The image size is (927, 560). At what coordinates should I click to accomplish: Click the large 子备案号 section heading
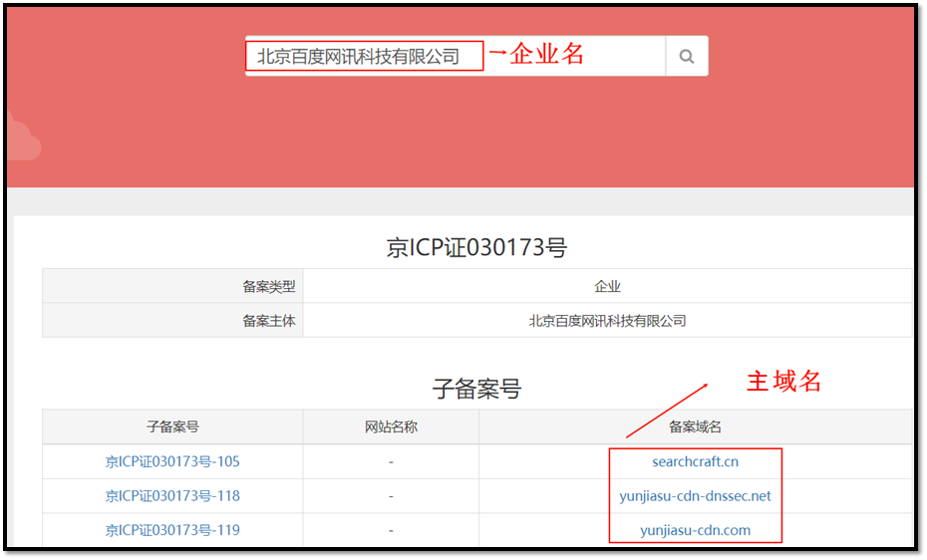point(477,389)
